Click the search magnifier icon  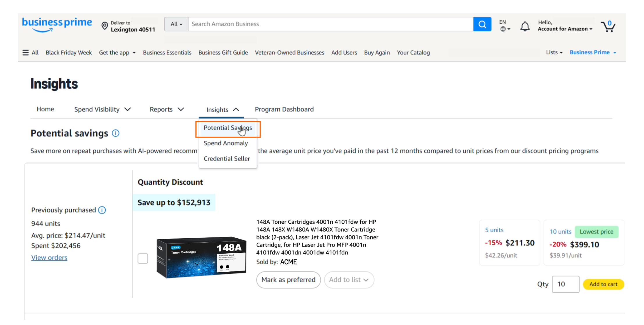coord(482,24)
